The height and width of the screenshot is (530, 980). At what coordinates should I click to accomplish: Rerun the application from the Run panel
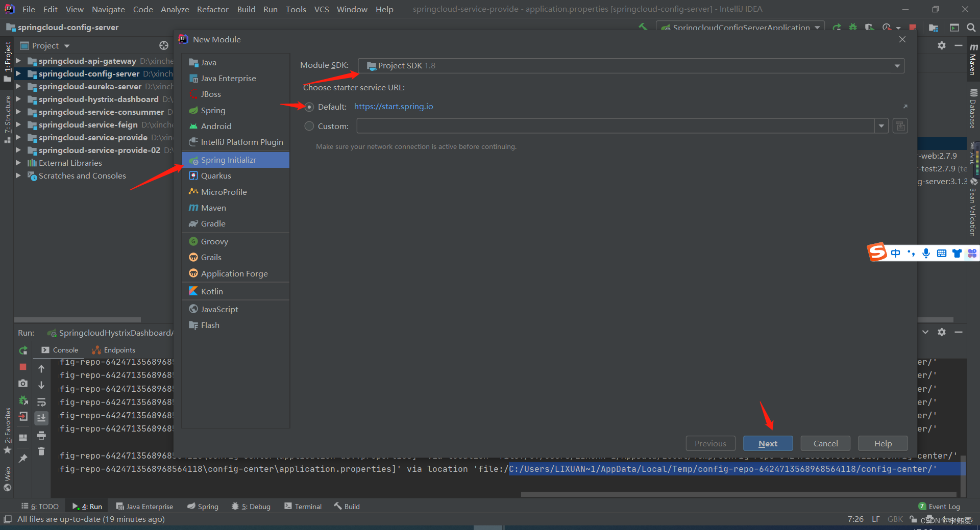point(23,350)
